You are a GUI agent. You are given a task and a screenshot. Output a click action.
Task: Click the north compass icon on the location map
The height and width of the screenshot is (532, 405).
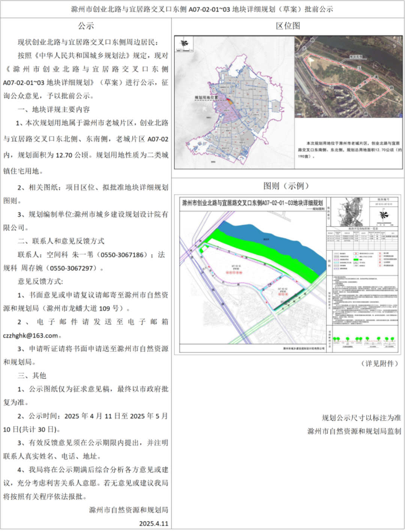tap(184, 43)
